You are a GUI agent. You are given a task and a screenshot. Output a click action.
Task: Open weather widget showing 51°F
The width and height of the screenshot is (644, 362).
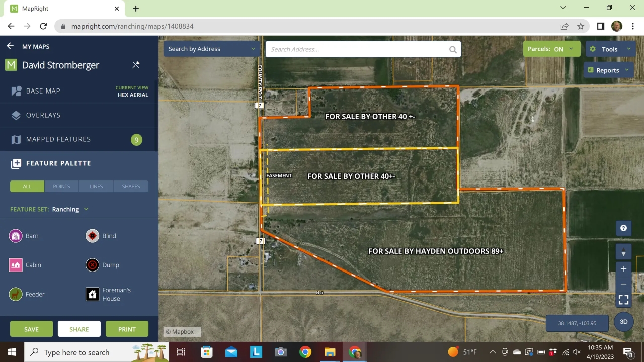click(x=462, y=352)
